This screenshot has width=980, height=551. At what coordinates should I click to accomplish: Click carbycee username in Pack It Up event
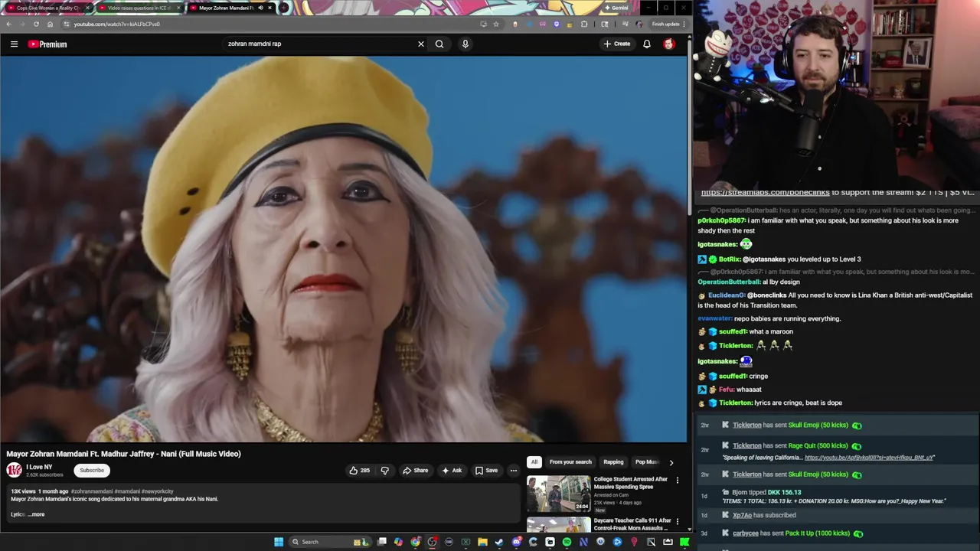point(746,533)
